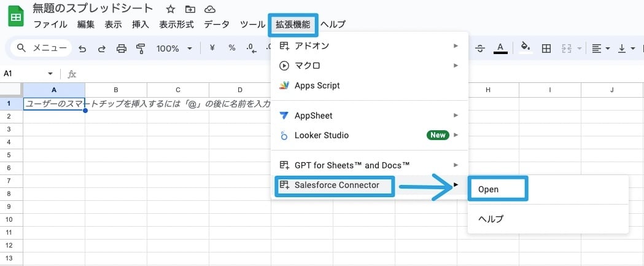The height and width of the screenshot is (266, 644).
Task: Redo last action
Action: coord(101,49)
